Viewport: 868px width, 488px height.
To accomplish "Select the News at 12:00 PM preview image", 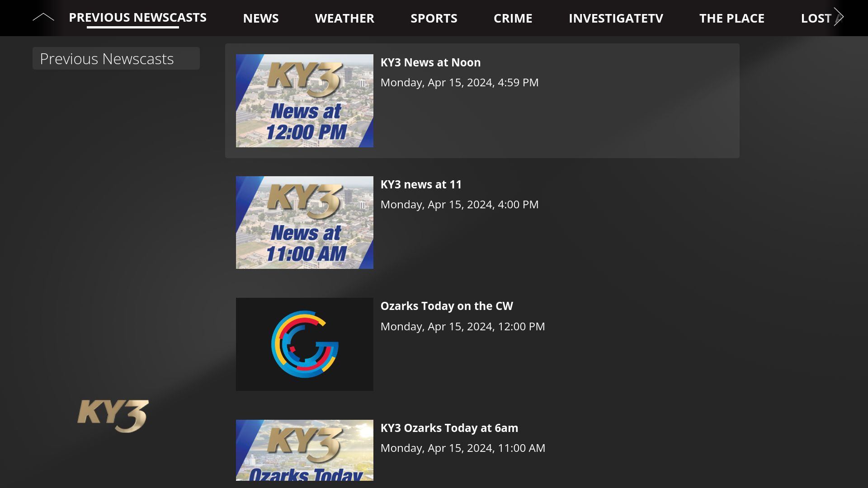I will [304, 100].
